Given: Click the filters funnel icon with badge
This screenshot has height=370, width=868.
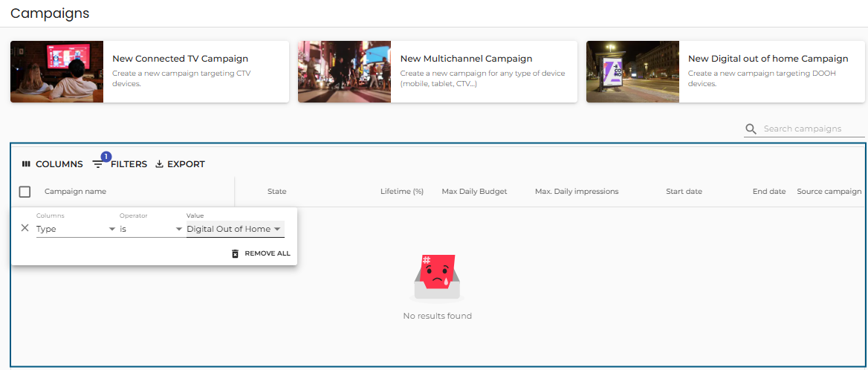Looking at the screenshot, I should click(x=98, y=164).
